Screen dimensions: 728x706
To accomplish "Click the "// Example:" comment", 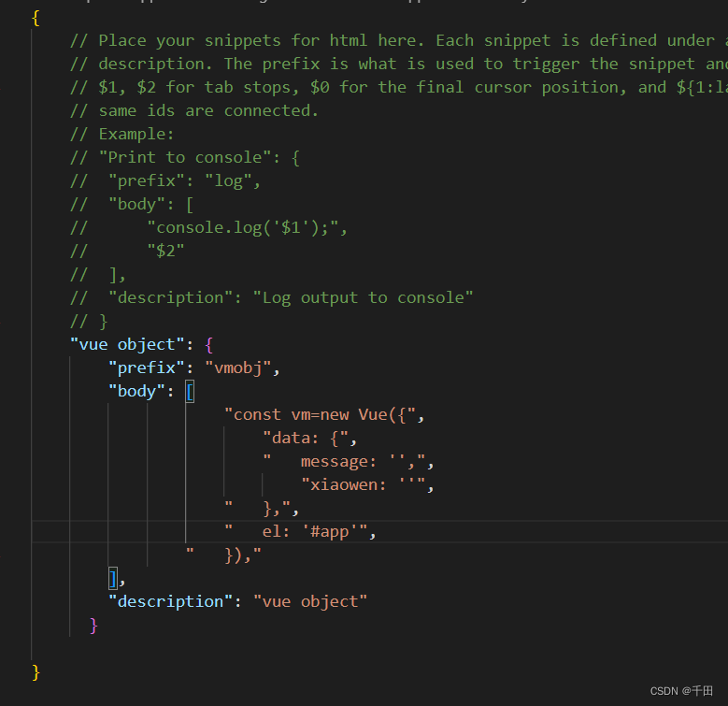I will [122, 134].
